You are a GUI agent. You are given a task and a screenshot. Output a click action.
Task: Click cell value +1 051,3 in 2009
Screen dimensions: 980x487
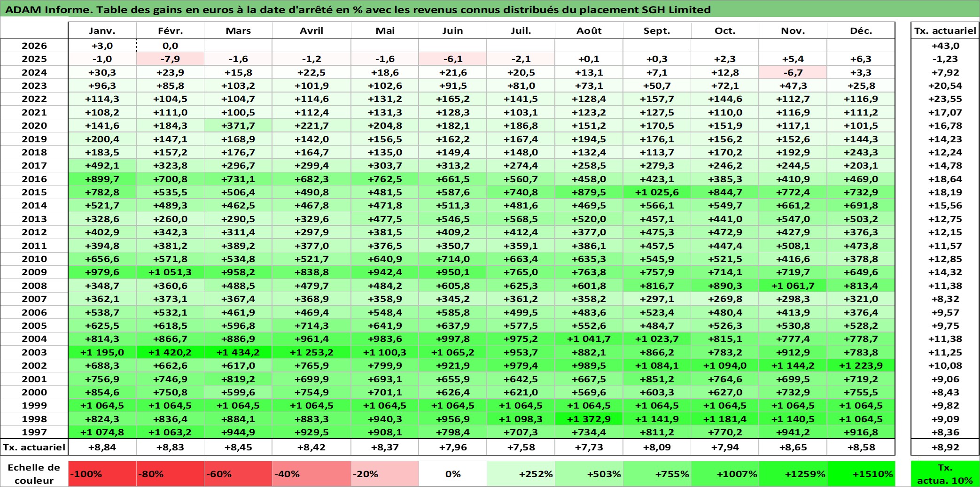[171, 272]
